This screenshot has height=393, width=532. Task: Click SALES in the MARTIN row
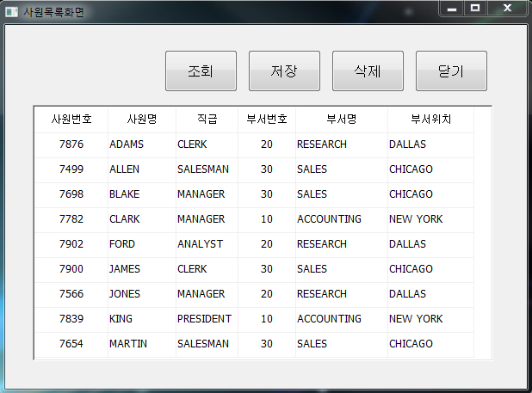(x=342, y=344)
